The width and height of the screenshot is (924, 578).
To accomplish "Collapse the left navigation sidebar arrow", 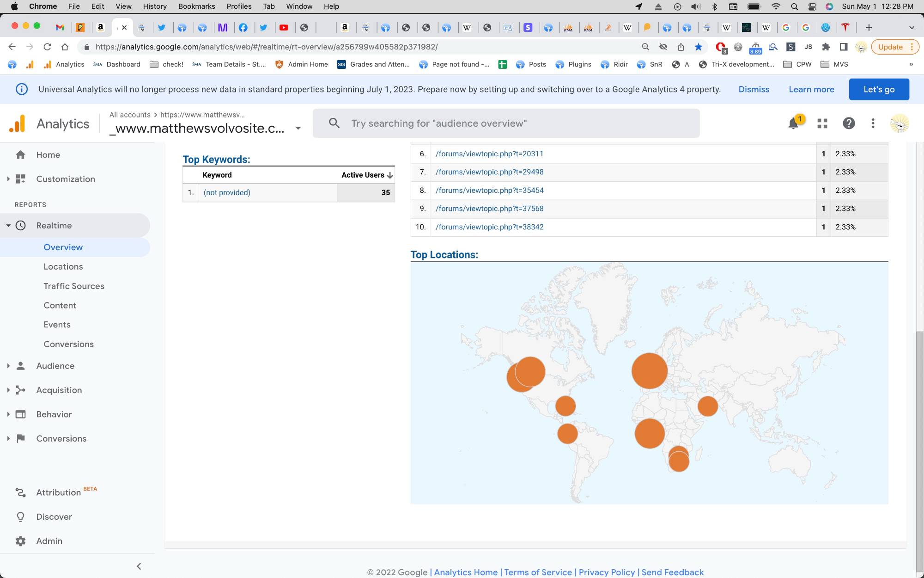I will click(x=139, y=566).
